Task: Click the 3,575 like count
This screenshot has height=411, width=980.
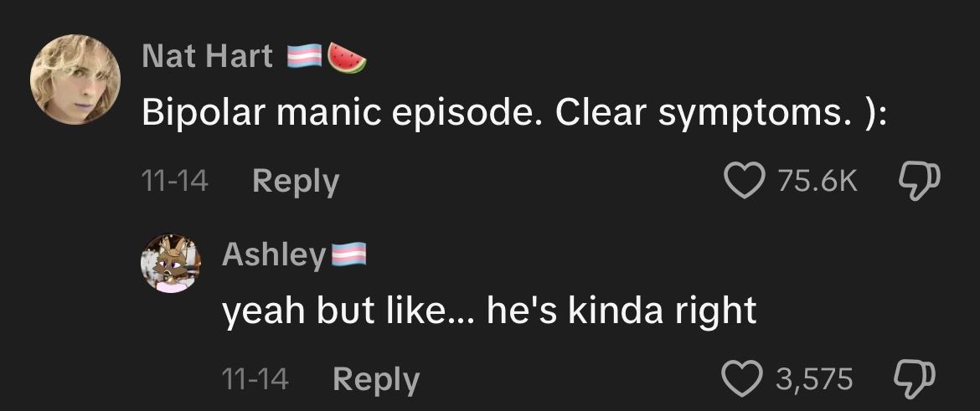Action: (814, 378)
